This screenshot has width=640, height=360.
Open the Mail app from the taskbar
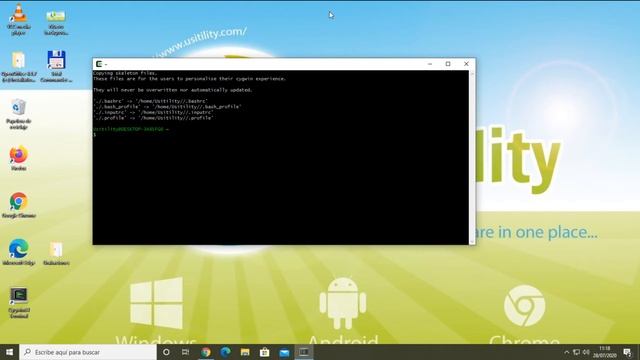pyautogui.click(x=284, y=352)
